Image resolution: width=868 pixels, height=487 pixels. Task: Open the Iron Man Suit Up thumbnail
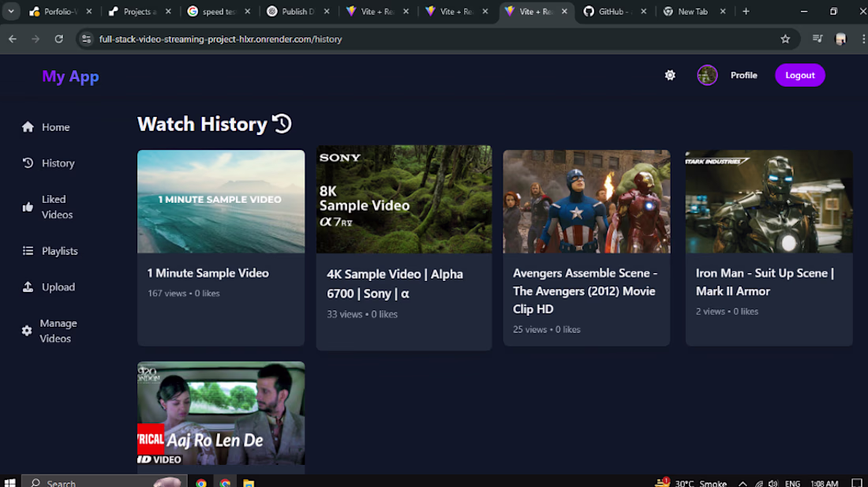769,201
